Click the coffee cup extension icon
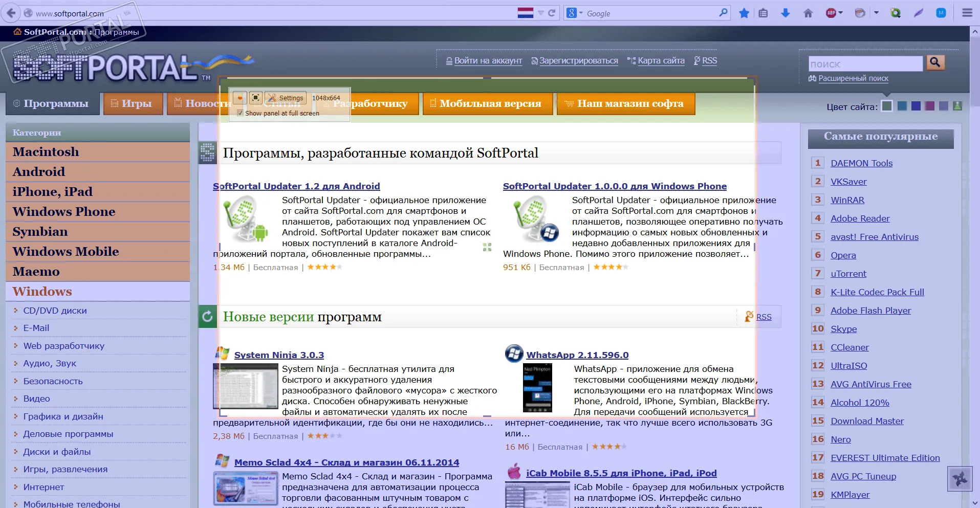The height and width of the screenshot is (508, 980). tap(860, 13)
